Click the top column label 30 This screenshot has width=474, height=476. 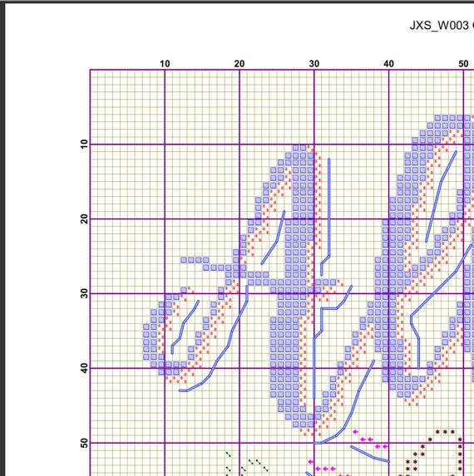(314, 64)
